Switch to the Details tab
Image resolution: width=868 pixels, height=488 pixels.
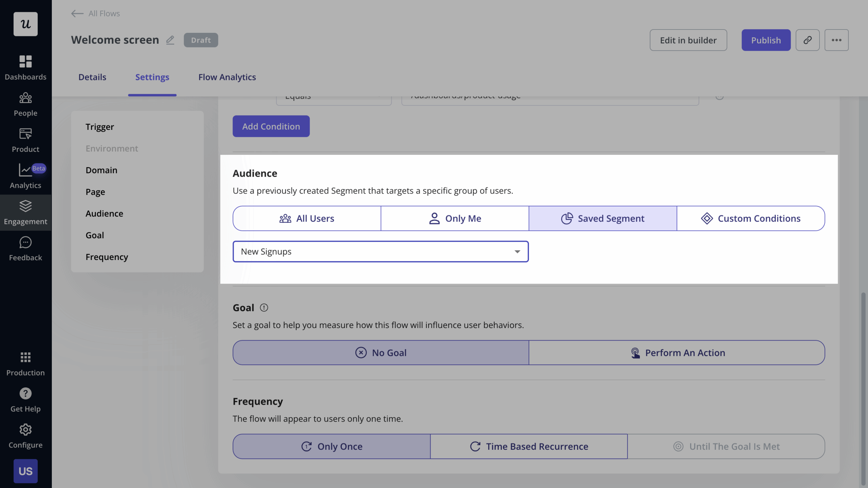click(x=92, y=77)
